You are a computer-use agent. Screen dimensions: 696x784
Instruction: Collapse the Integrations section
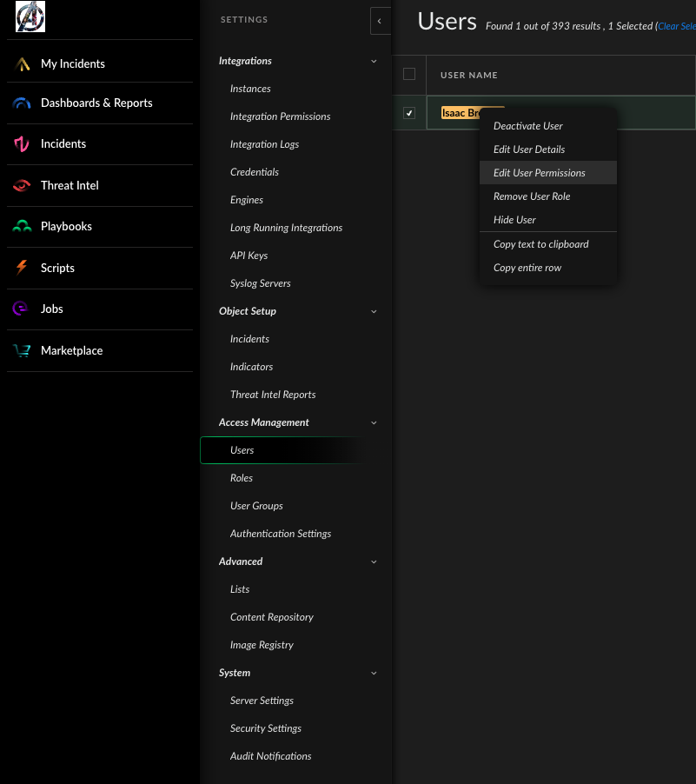(374, 61)
